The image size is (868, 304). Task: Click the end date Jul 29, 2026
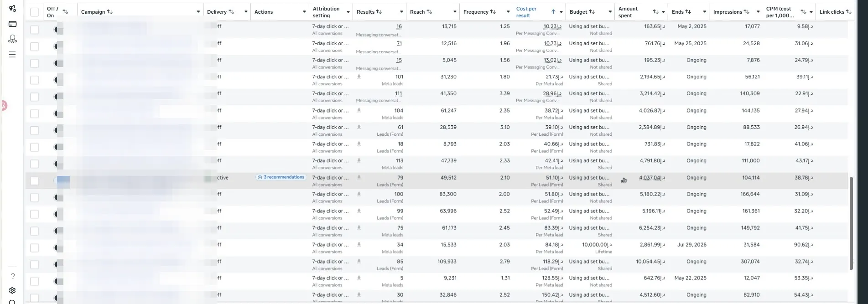tap(691, 245)
